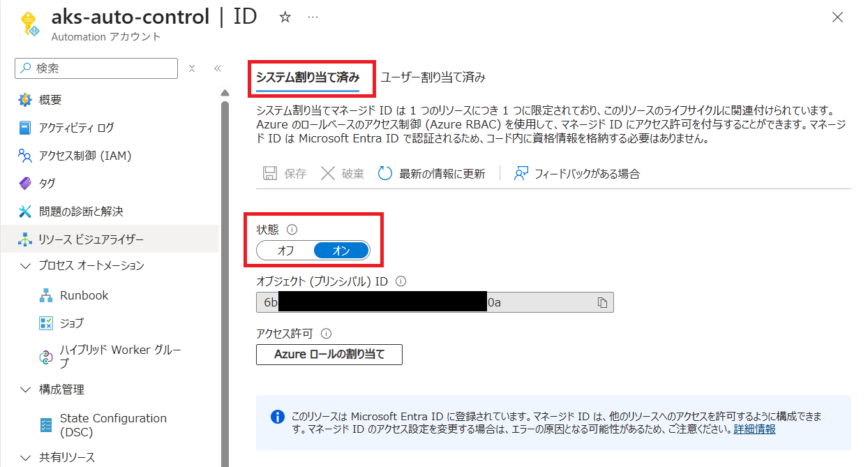Click the ジョブ checklist icon

tap(46, 323)
